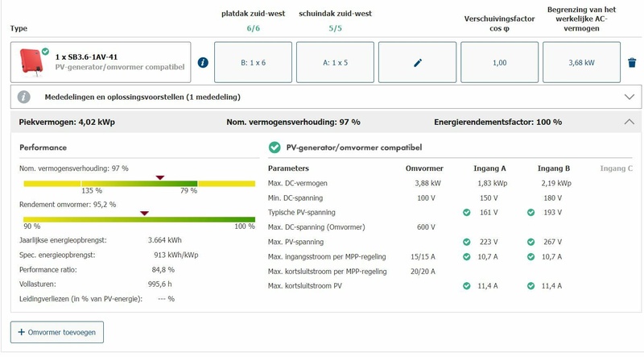Click the Verschuivingsfactor cos φ header
The width and height of the screenshot is (644, 357).
click(x=499, y=23)
